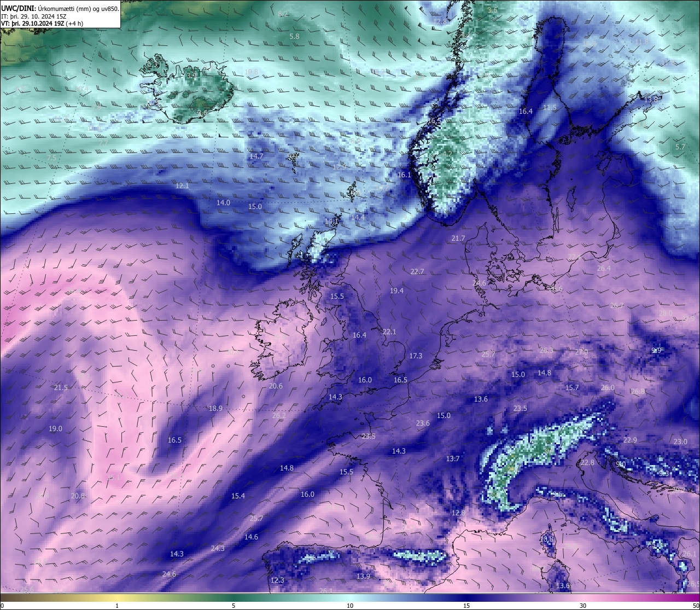
Task: Click the colour bar tick labelled 1
Action: click(117, 606)
